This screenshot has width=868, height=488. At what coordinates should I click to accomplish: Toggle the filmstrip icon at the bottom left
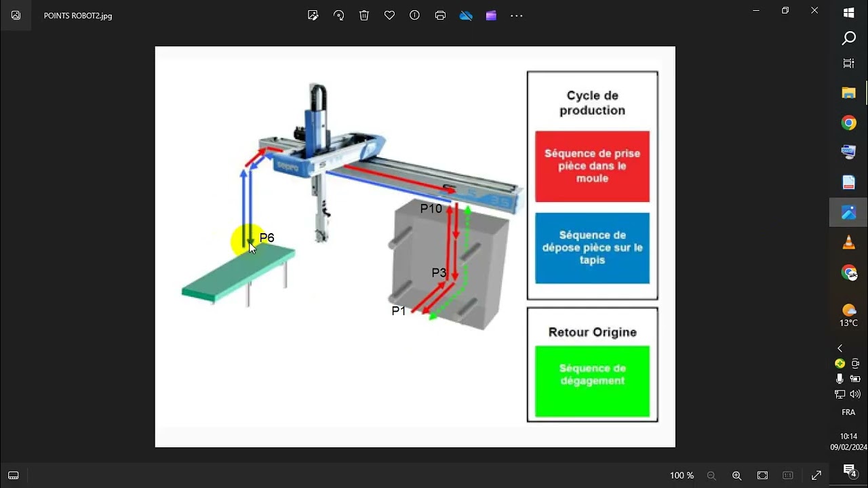click(x=13, y=475)
